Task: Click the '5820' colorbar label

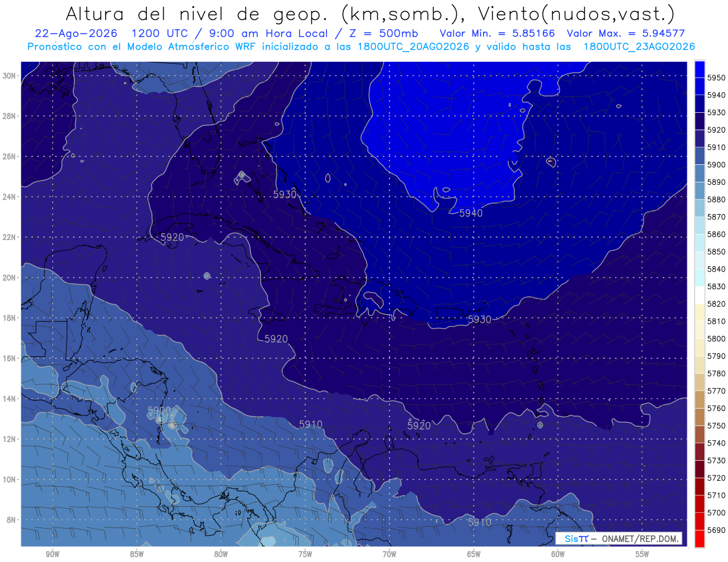Action: click(x=716, y=304)
